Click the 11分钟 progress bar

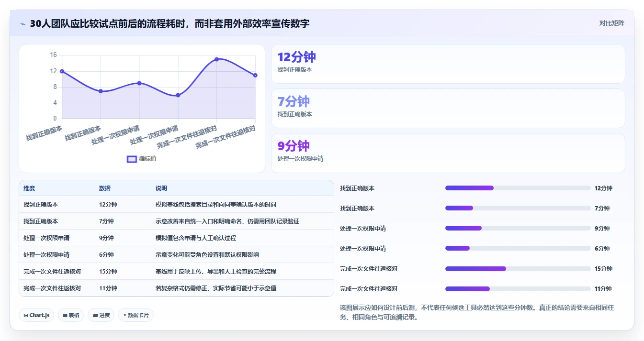point(518,288)
